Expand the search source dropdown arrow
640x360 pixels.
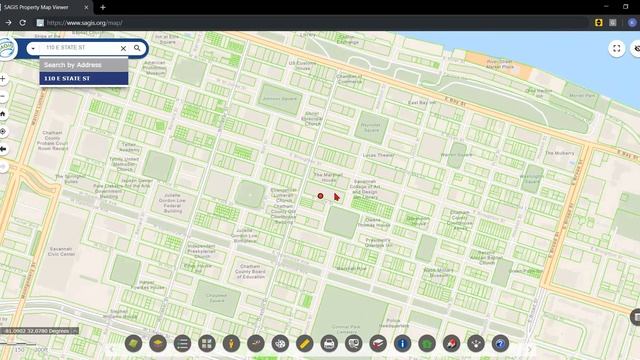33,49
